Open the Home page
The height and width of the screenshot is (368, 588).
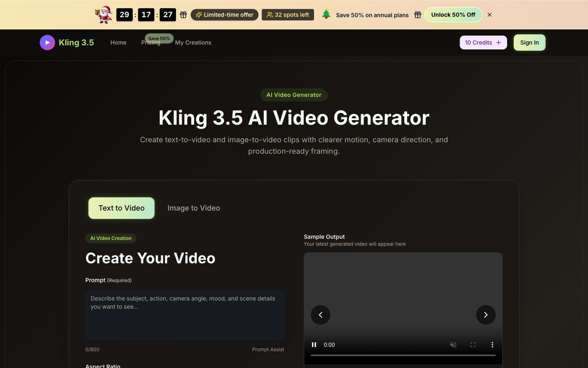(119, 43)
